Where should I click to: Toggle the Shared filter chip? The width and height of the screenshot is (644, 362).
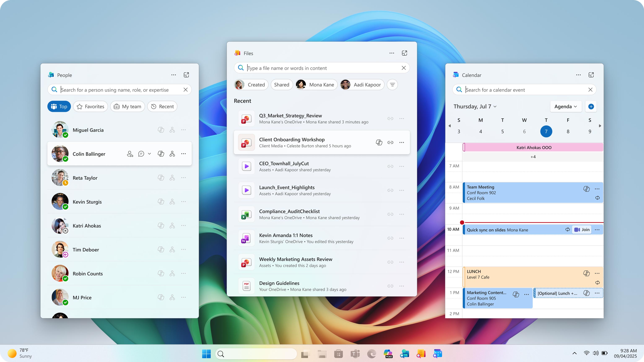point(282,84)
